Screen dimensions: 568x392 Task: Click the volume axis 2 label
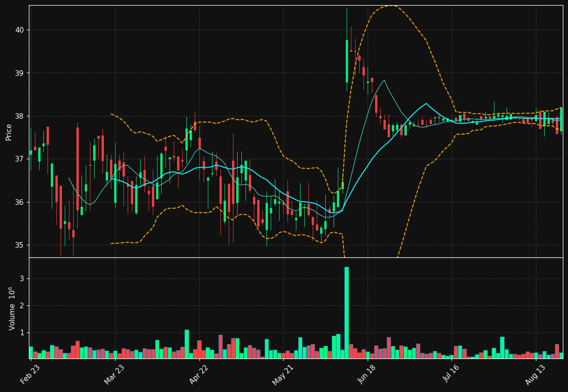21,306
